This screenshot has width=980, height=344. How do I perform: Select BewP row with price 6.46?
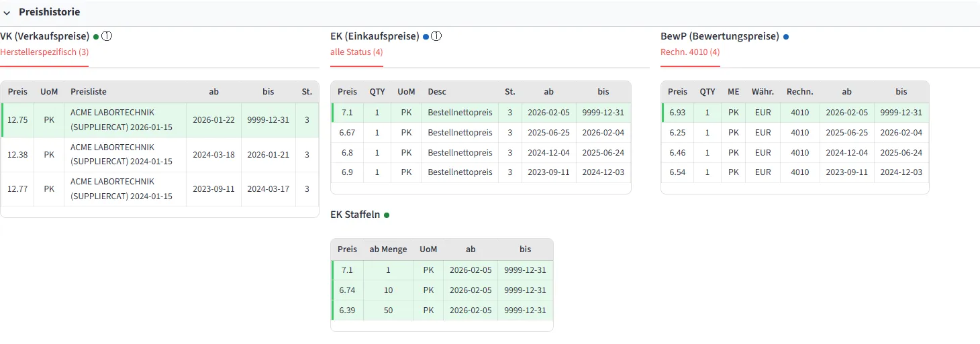[795, 153]
